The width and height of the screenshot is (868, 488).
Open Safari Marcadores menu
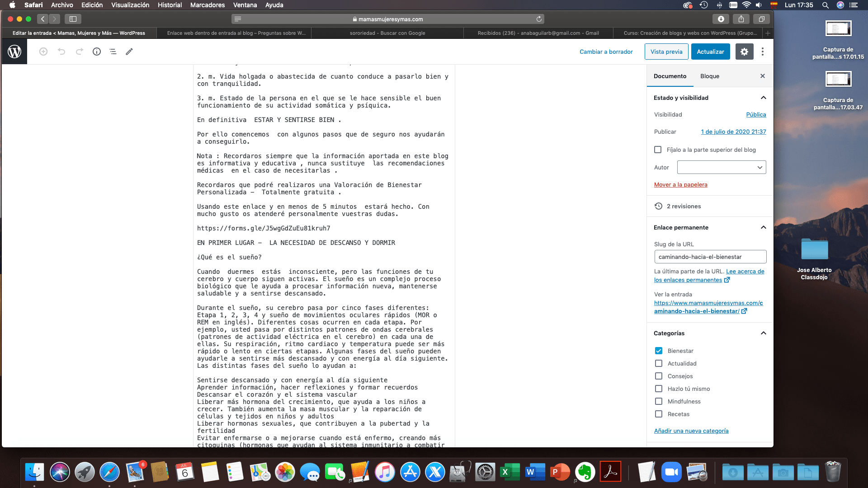(208, 5)
